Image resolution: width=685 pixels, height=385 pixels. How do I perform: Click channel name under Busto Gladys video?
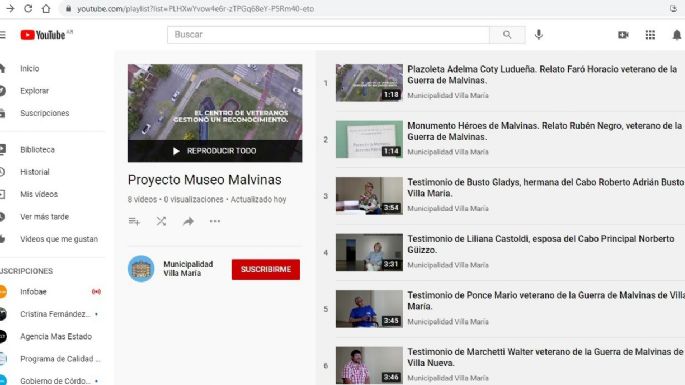448,208
